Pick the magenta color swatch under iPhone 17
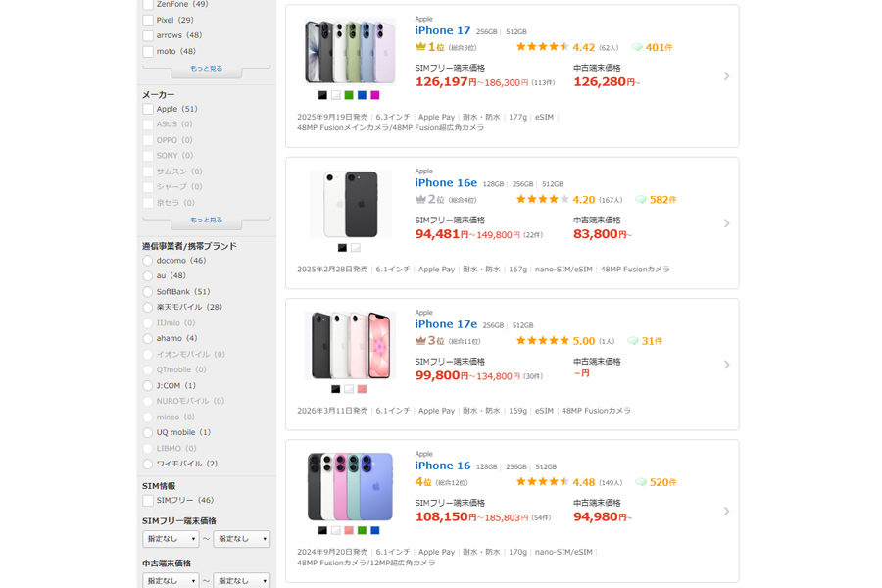 [375, 95]
